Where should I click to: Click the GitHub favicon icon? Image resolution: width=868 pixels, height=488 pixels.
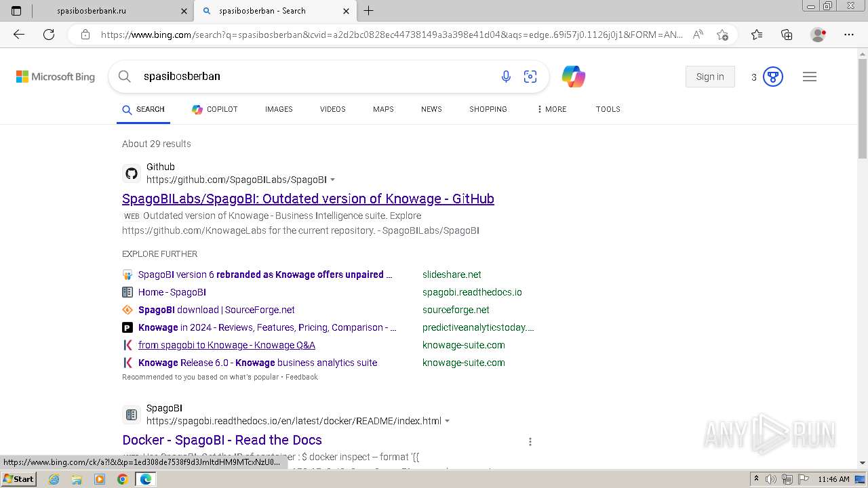(x=132, y=174)
